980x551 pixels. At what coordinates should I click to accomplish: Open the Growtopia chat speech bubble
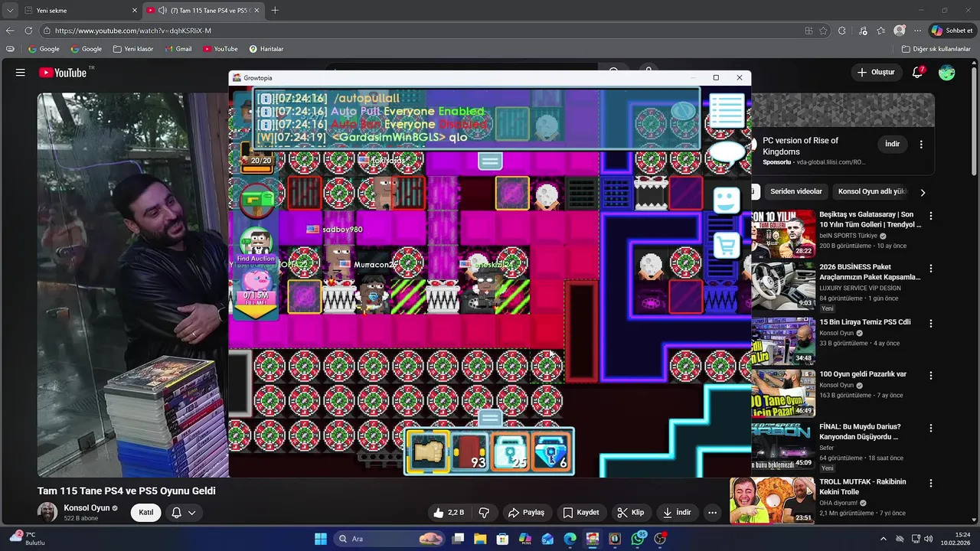tap(726, 154)
